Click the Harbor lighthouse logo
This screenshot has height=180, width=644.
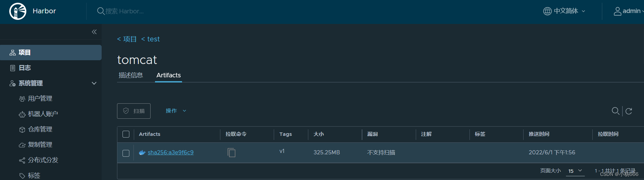[18, 11]
